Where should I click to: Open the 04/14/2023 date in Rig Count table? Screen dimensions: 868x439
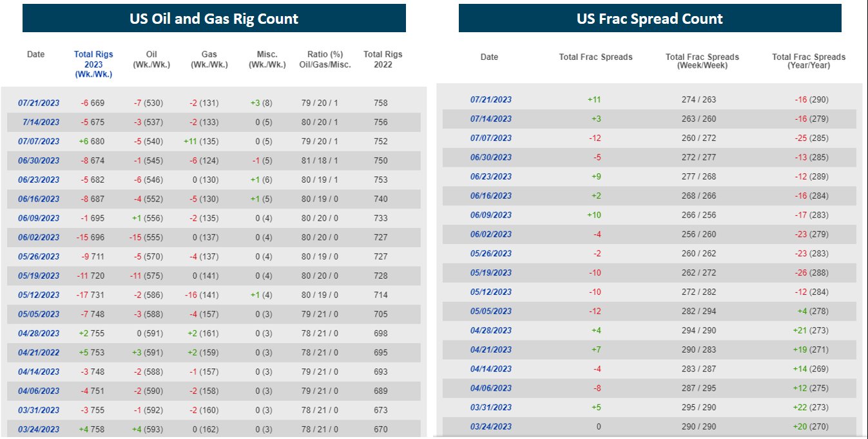tap(39, 372)
